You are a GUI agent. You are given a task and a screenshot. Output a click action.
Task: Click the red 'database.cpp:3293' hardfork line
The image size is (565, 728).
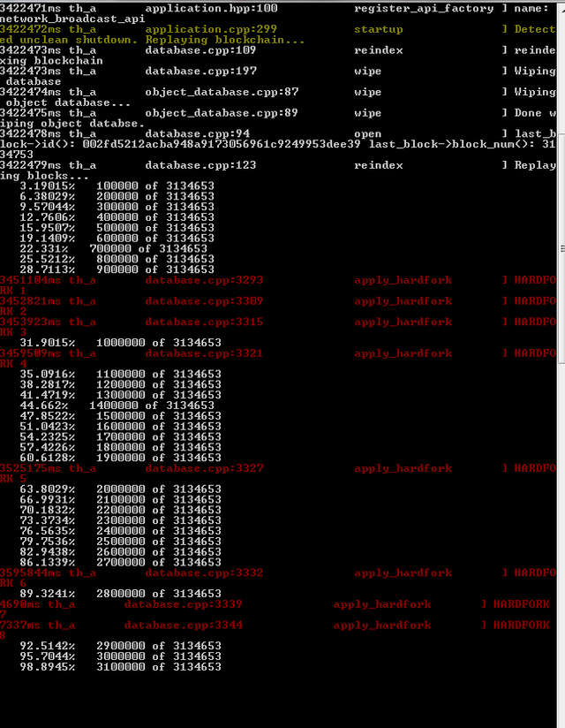pos(278,280)
